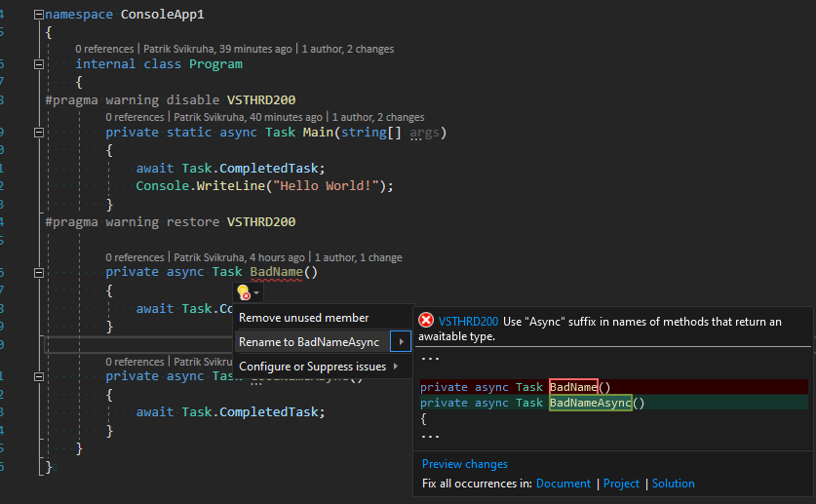Click the "Preview changes" link
This screenshot has width=816, height=504.
tap(464, 464)
